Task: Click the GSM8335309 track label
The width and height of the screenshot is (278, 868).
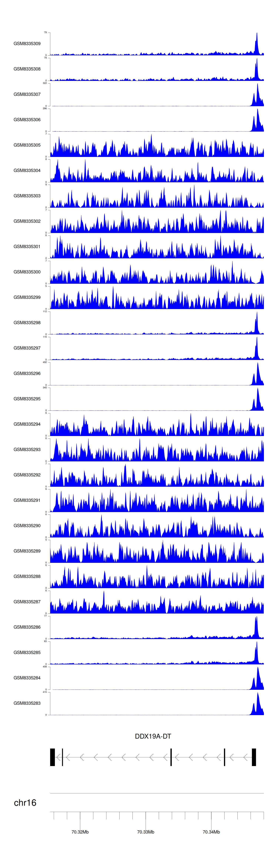Action: click(27, 43)
